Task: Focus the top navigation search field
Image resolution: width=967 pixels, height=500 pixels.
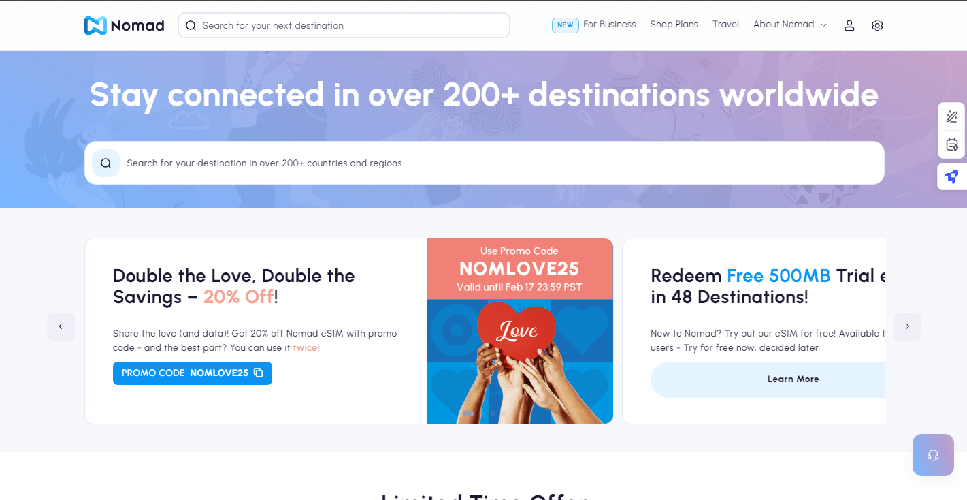Action: click(344, 25)
